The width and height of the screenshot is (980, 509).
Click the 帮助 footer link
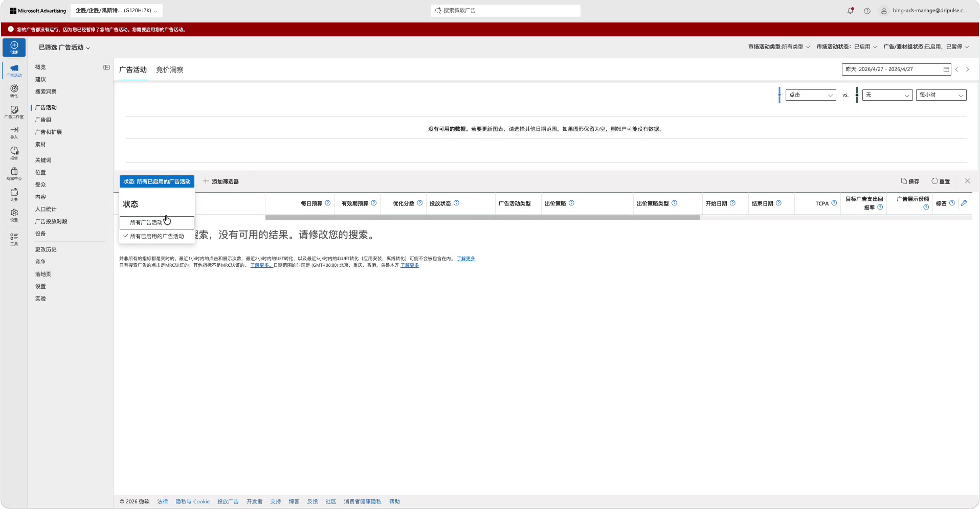(394, 501)
